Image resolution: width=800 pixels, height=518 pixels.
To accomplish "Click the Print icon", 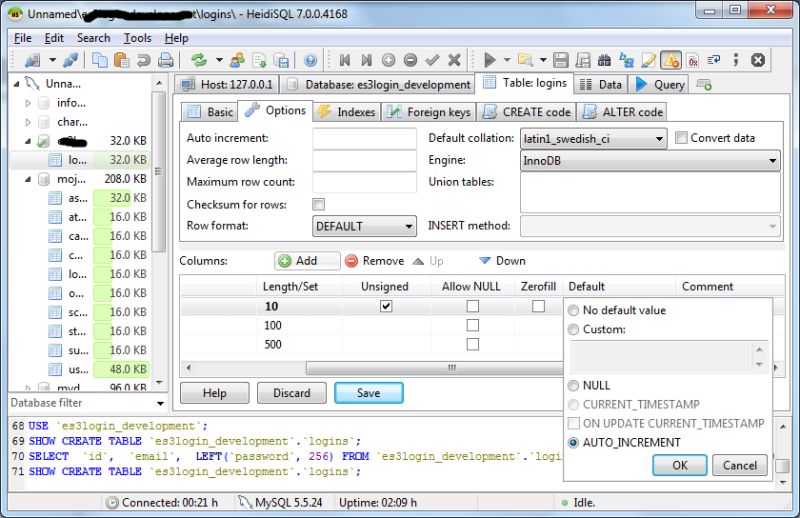I will point(165,60).
